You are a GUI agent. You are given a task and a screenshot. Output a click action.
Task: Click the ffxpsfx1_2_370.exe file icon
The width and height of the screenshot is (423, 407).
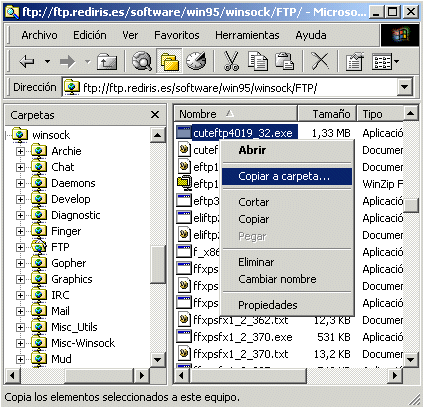pos(183,337)
